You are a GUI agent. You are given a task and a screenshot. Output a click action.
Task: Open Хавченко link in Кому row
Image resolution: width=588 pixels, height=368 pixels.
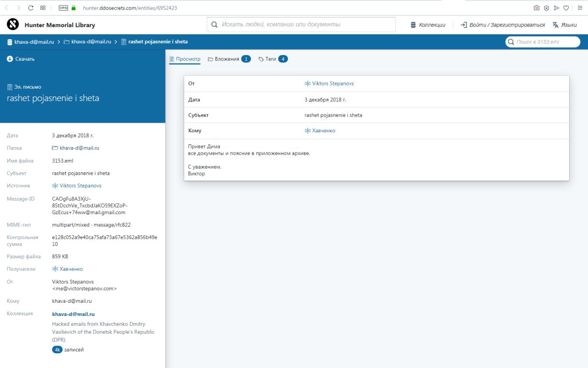(320, 130)
